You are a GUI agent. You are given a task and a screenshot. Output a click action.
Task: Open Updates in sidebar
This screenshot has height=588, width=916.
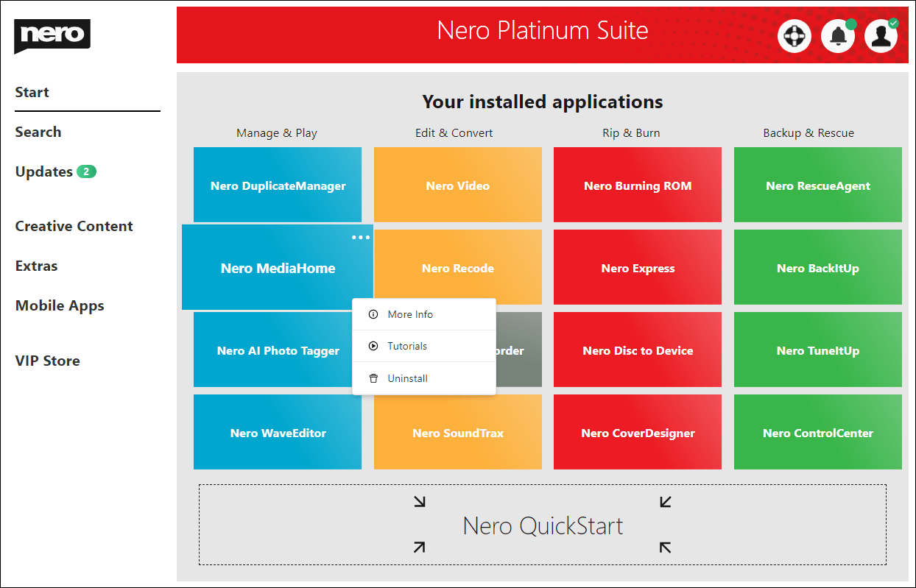tap(44, 171)
